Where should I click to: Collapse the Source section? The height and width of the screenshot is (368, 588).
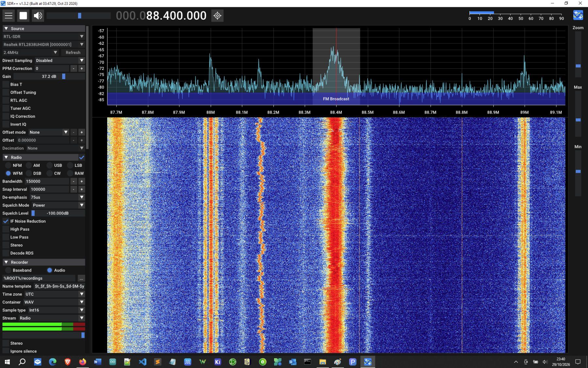click(x=44, y=28)
